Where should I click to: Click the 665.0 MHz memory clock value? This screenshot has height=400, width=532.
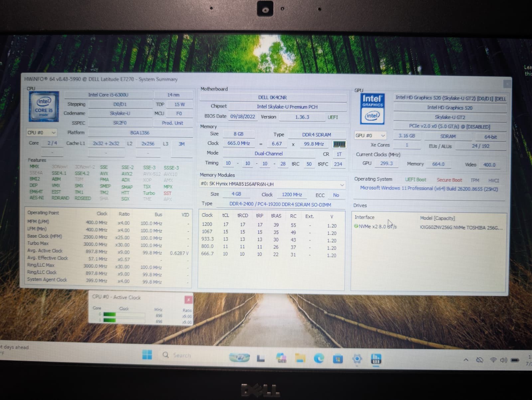tap(239, 143)
